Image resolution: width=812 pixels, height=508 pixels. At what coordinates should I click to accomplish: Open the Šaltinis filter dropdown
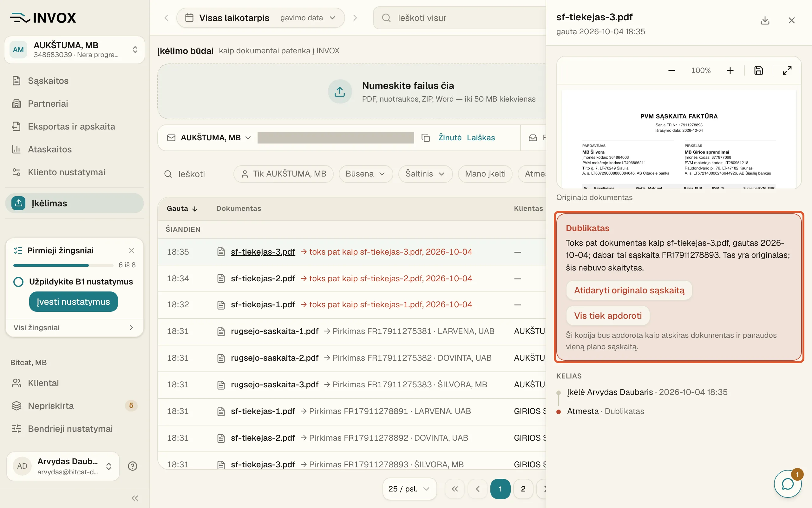point(425,174)
